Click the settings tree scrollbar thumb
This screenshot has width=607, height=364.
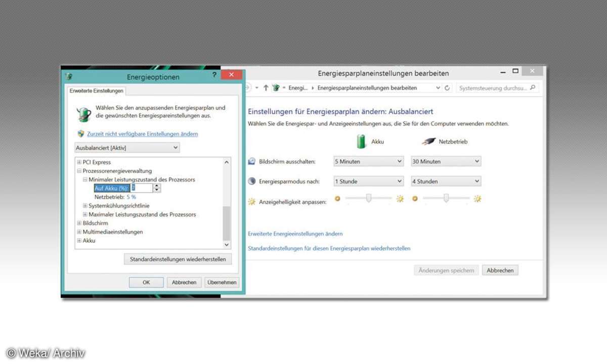(226, 223)
